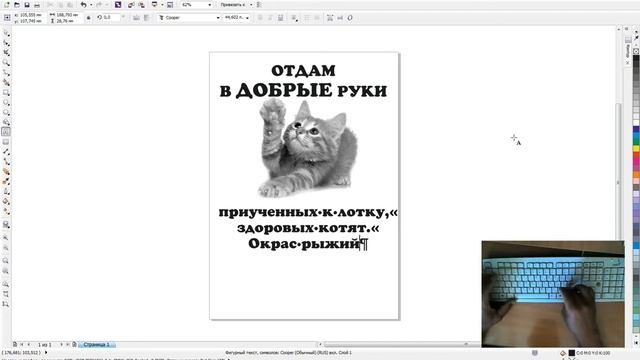The height and width of the screenshot is (360, 640).
Task: Go to the next page arrow
Action: coord(62,345)
